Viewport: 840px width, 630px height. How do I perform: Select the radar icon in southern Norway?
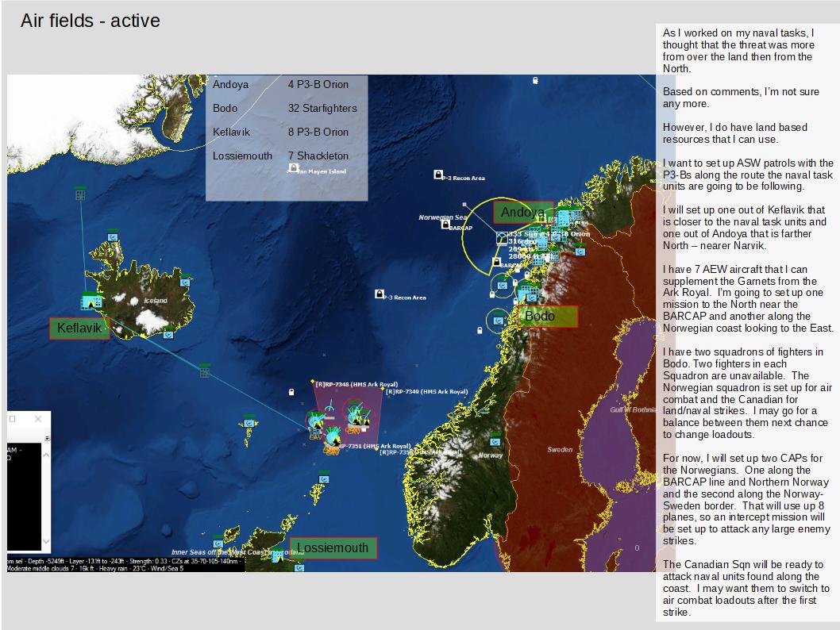(495, 441)
